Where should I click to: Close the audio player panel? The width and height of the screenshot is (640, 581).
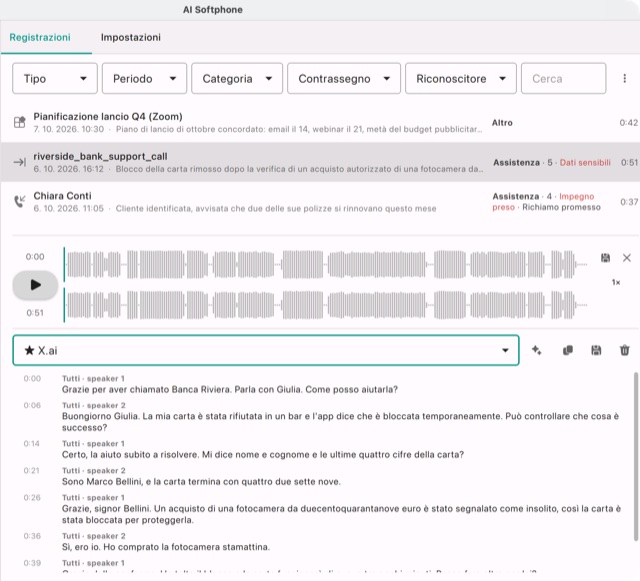tap(627, 258)
